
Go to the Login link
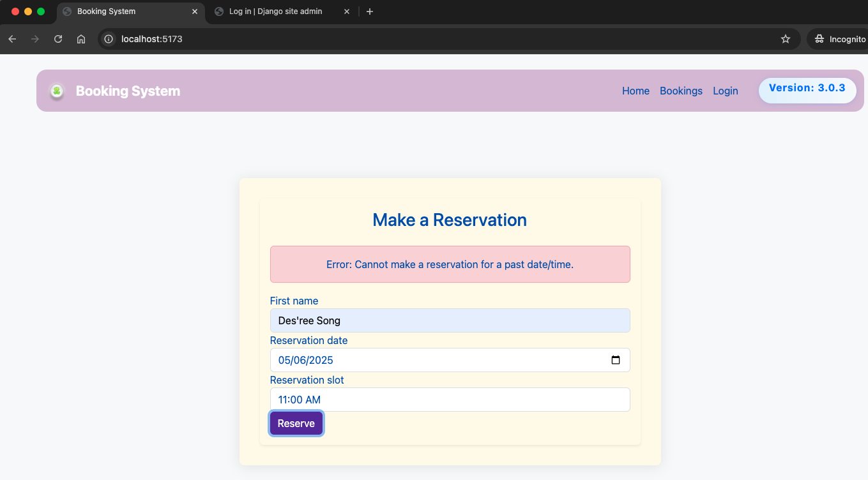[725, 91]
